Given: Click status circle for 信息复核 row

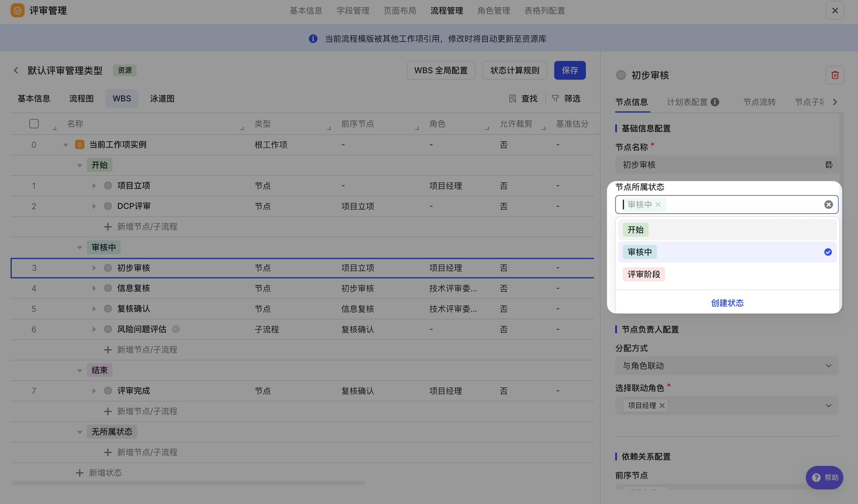Looking at the screenshot, I should click(108, 288).
